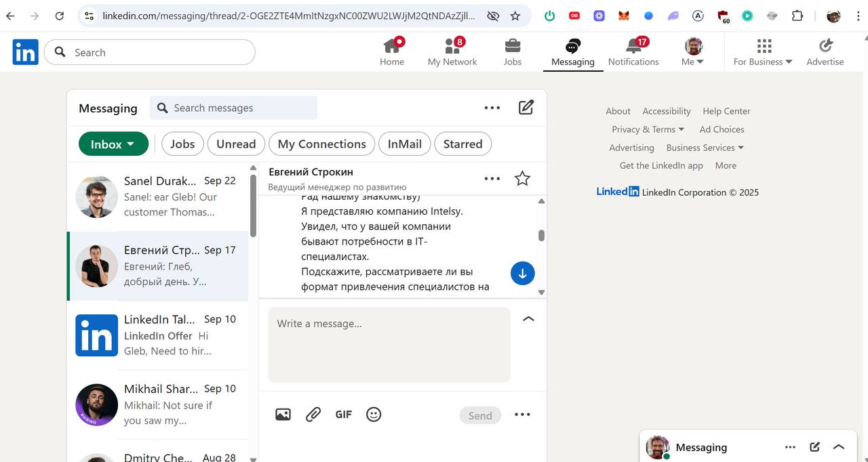868x462 pixels.
Task: Expand the bottom Messaging overlay chevron
Action: (839, 447)
